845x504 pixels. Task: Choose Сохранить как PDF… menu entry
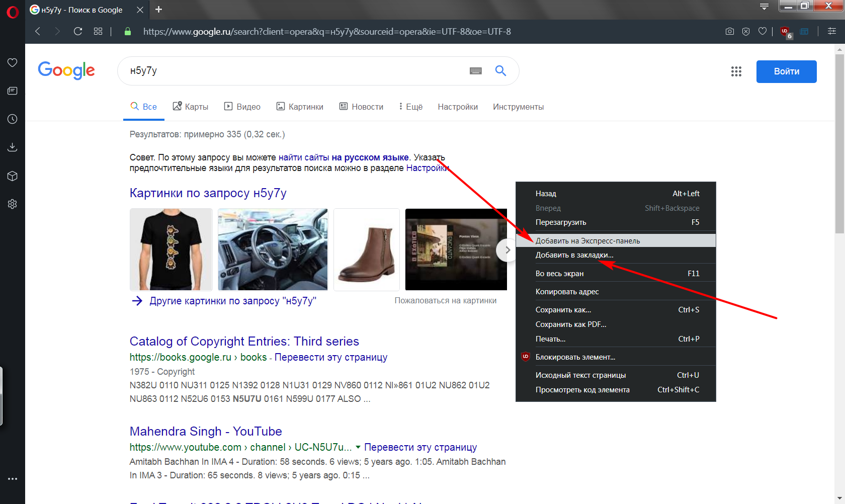pos(616,324)
